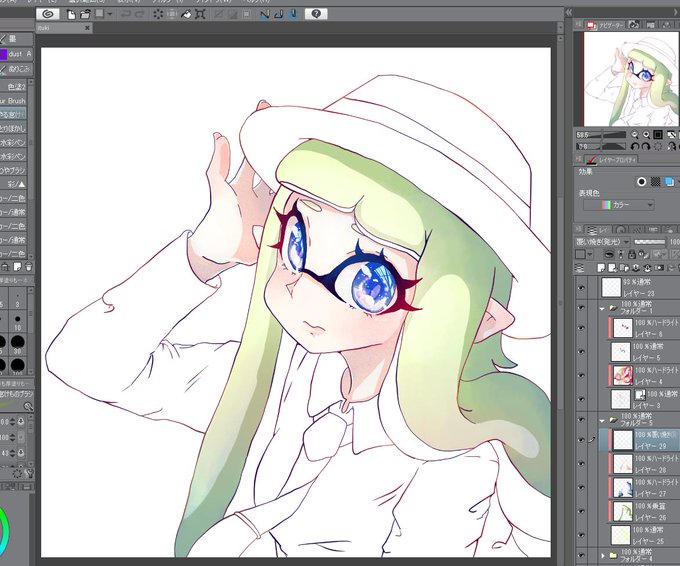
Task: Collapse the フォルダー 1 folder
Action: pyautogui.click(x=602, y=309)
